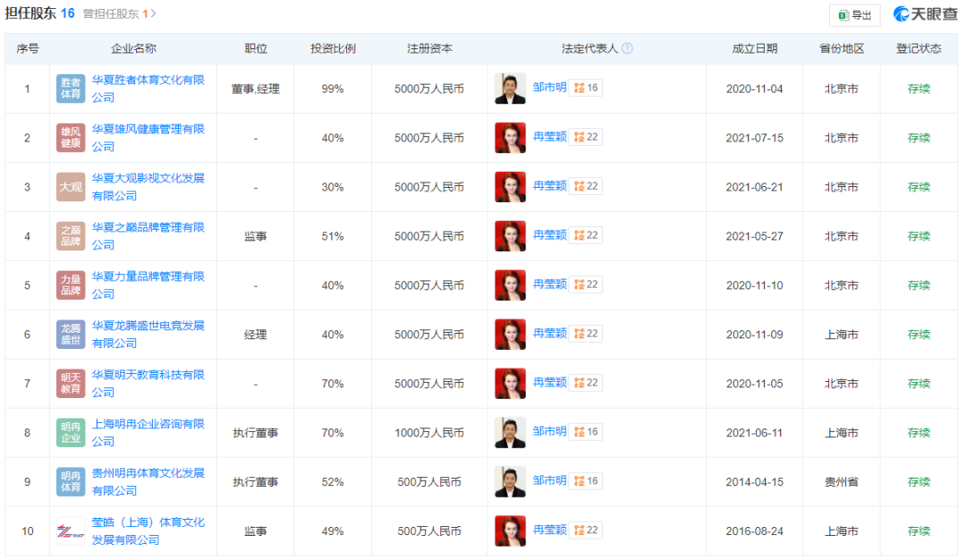Click the 力量品牌 company logo icon
Image resolution: width=966 pixels, height=560 pixels.
pyautogui.click(x=71, y=285)
